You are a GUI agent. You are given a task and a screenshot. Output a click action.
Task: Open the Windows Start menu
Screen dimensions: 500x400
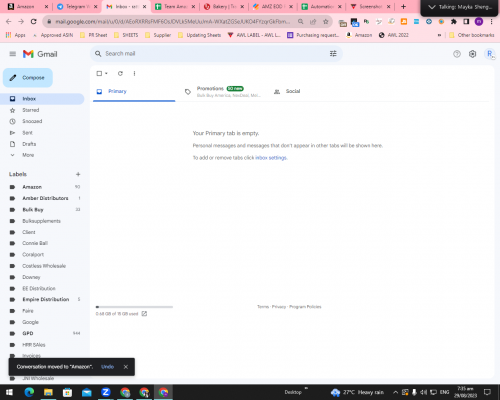(x=9, y=392)
